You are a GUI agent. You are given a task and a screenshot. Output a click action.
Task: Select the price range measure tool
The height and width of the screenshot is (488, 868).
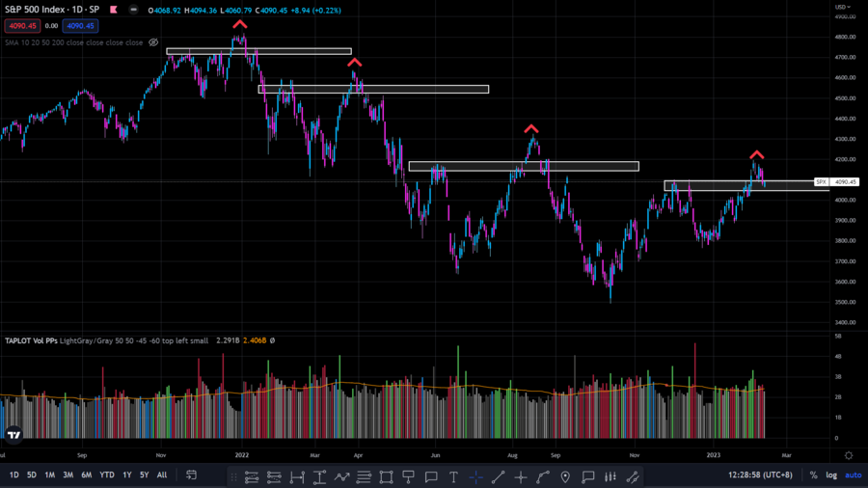point(319,476)
